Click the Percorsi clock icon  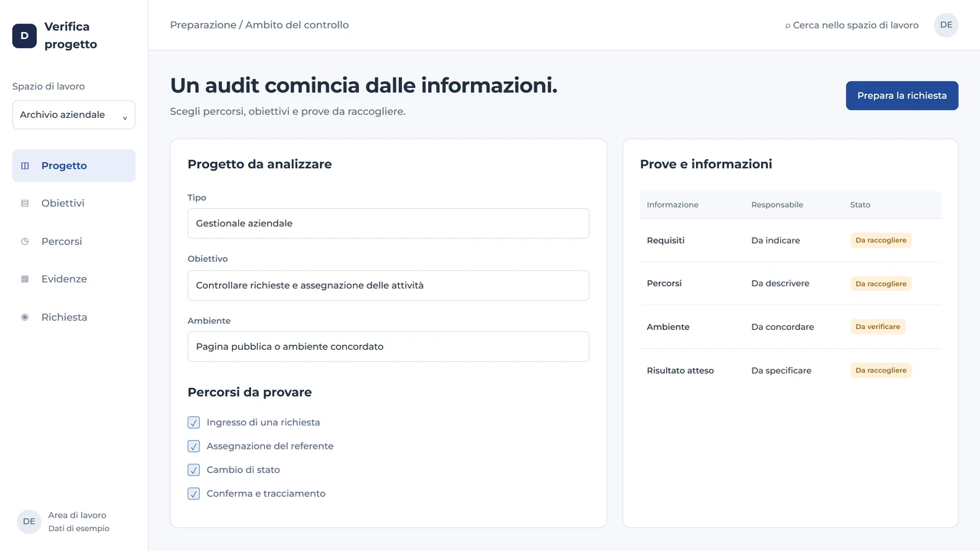pos(24,241)
